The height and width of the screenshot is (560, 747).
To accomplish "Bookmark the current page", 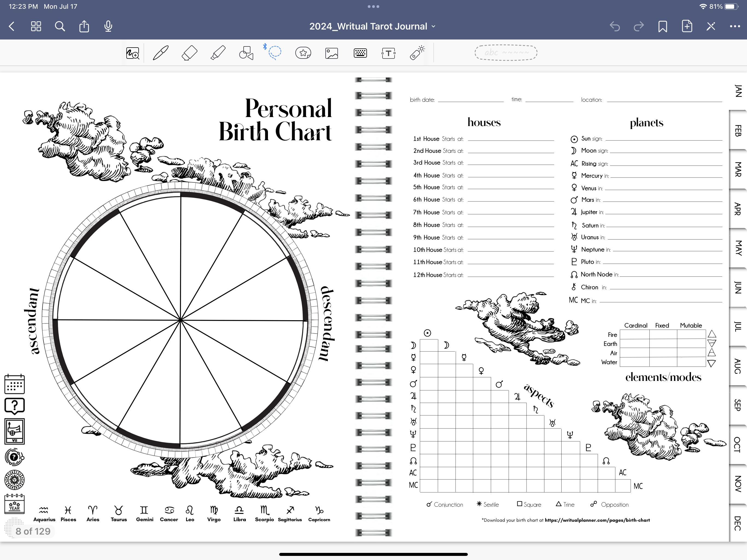I will (663, 26).
